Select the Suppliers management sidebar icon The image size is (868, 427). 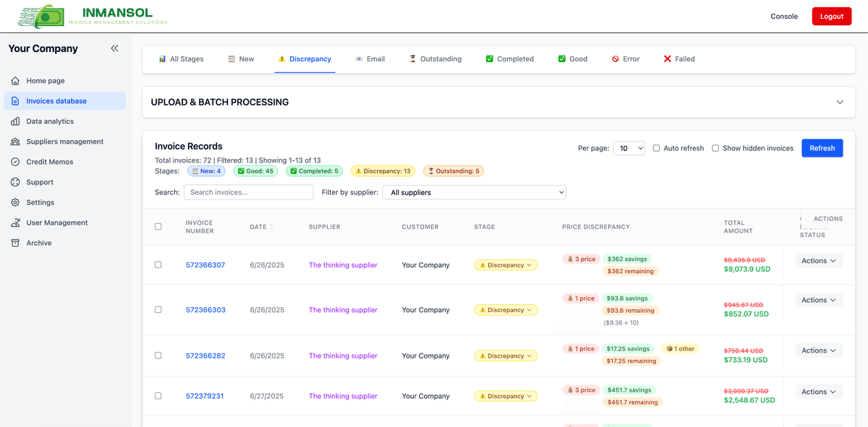[x=16, y=141]
